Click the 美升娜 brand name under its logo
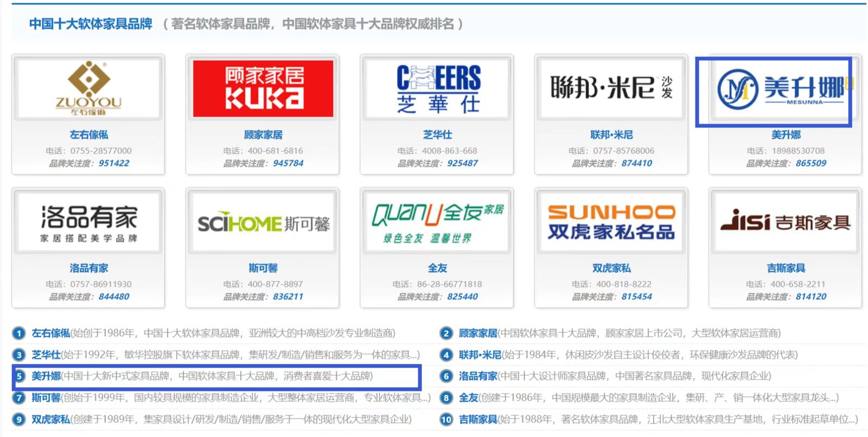The image size is (868, 437). 786,134
